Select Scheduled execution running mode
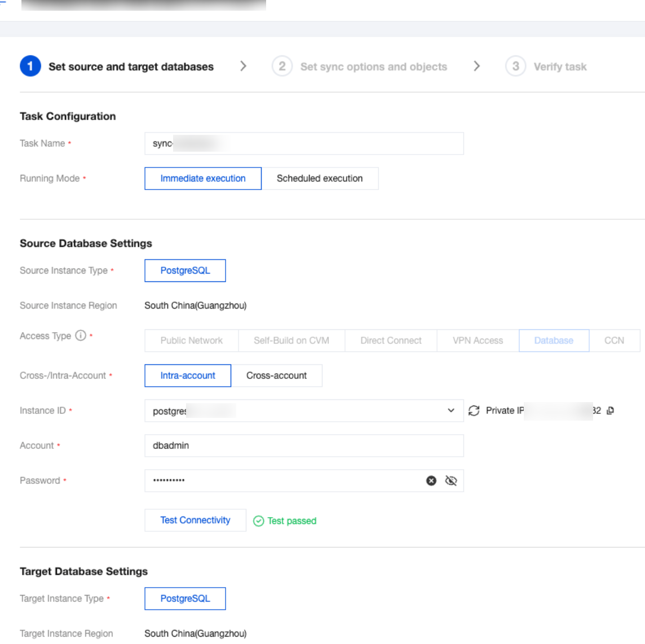Viewport: 645px width, 644px height. 320,178
